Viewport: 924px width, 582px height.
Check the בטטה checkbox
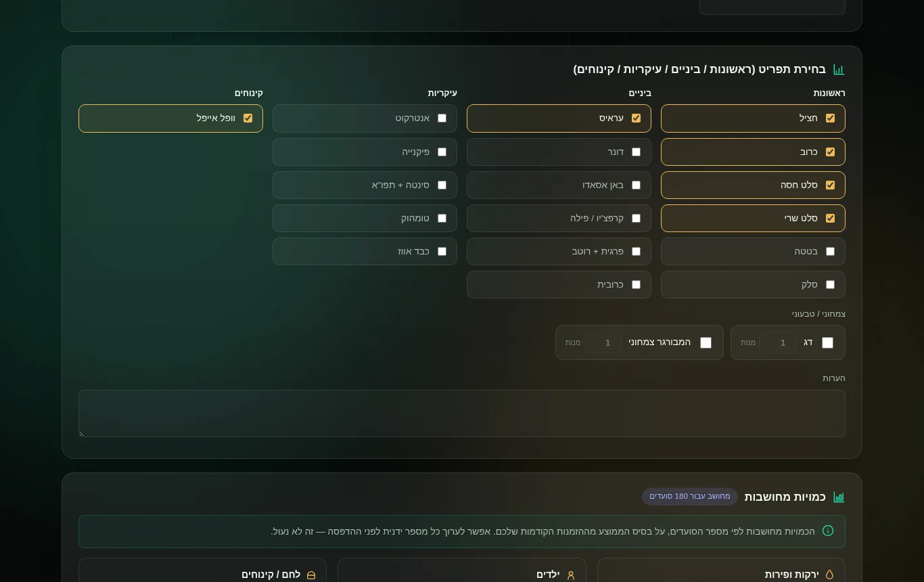[x=830, y=252]
